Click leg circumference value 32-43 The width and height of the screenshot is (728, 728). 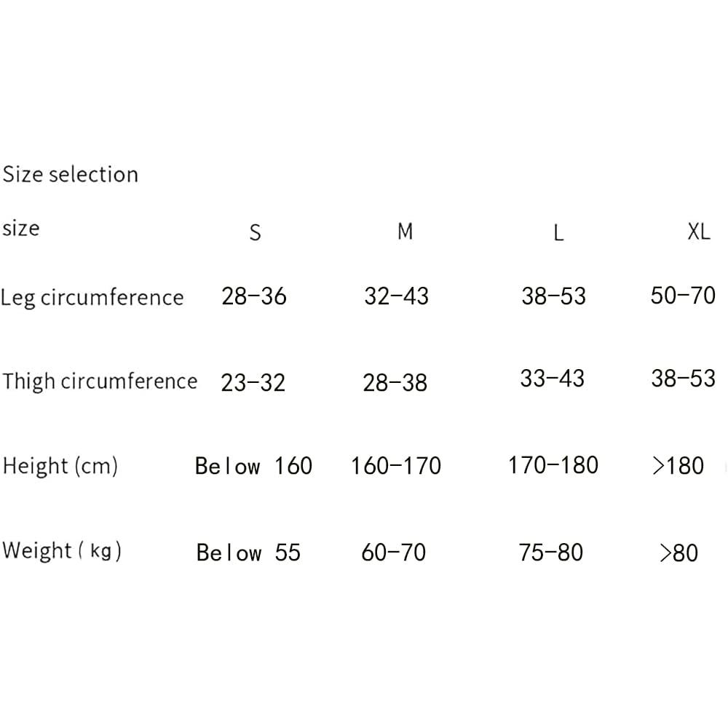(x=396, y=296)
